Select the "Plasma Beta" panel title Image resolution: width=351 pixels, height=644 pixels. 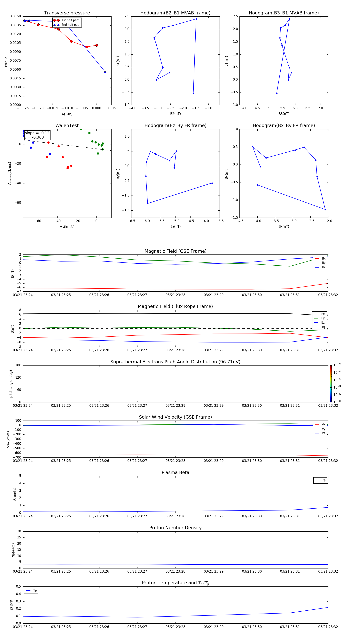pyautogui.click(x=175, y=473)
